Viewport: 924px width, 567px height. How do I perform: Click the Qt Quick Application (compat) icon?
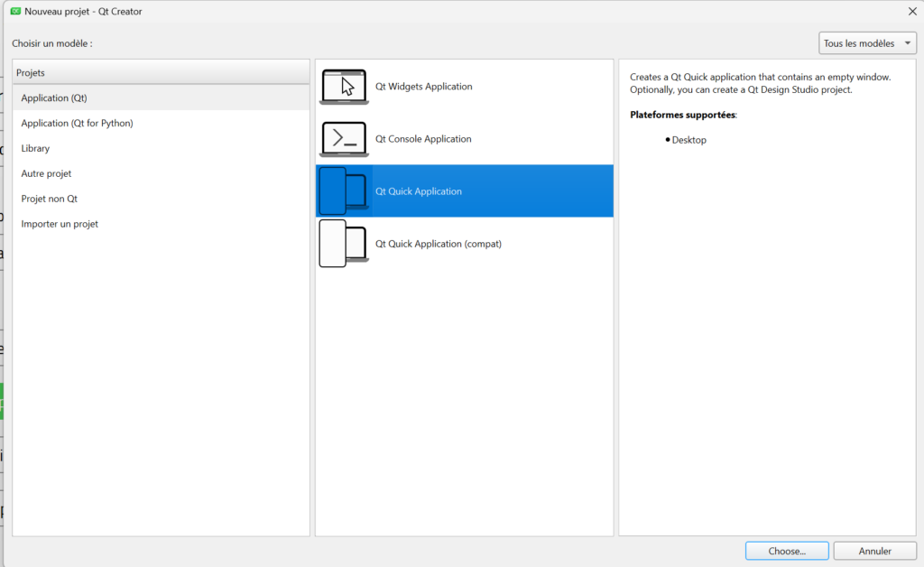[344, 244]
